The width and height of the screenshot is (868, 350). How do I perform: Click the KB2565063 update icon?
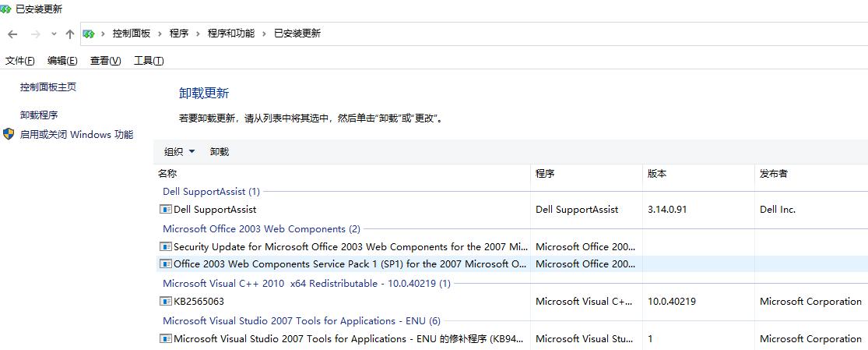[x=165, y=301]
